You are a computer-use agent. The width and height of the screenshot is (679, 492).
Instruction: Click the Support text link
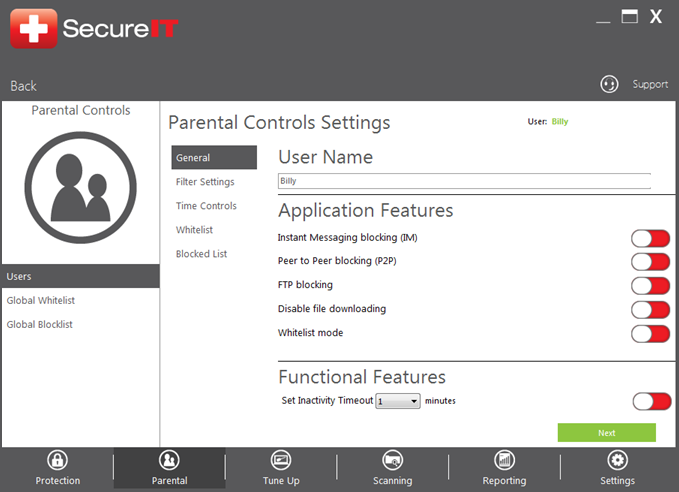(x=650, y=84)
